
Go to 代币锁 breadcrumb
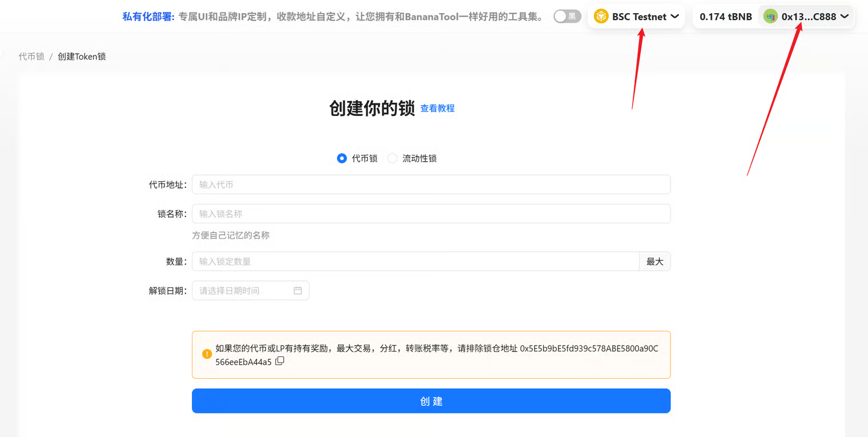[31, 57]
